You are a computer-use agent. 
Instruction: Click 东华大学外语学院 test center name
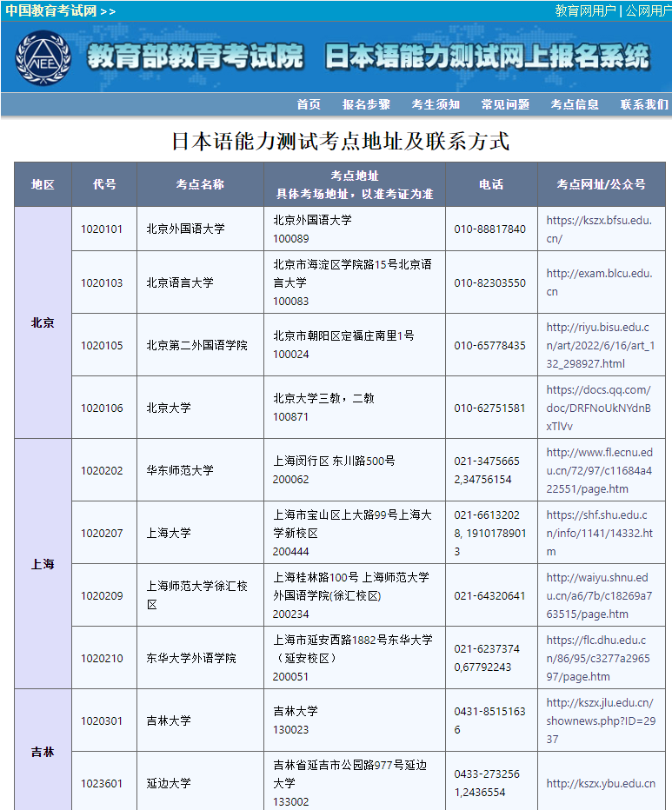191,658
